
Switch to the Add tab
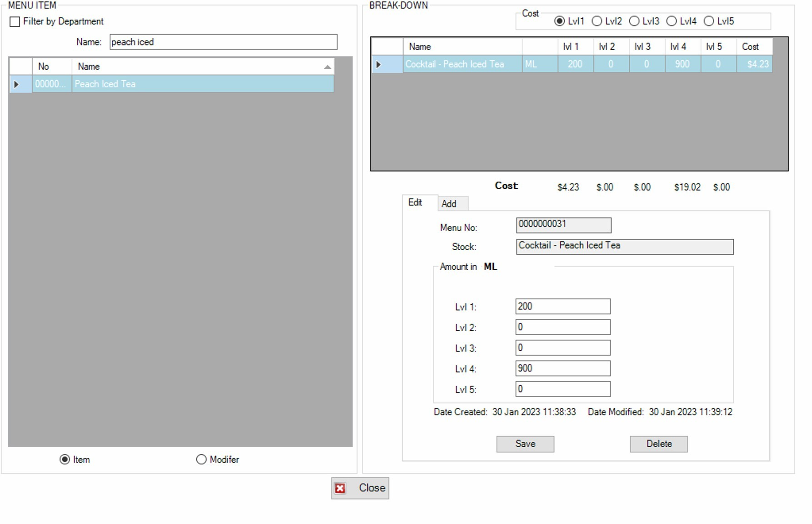[x=449, y=204]
